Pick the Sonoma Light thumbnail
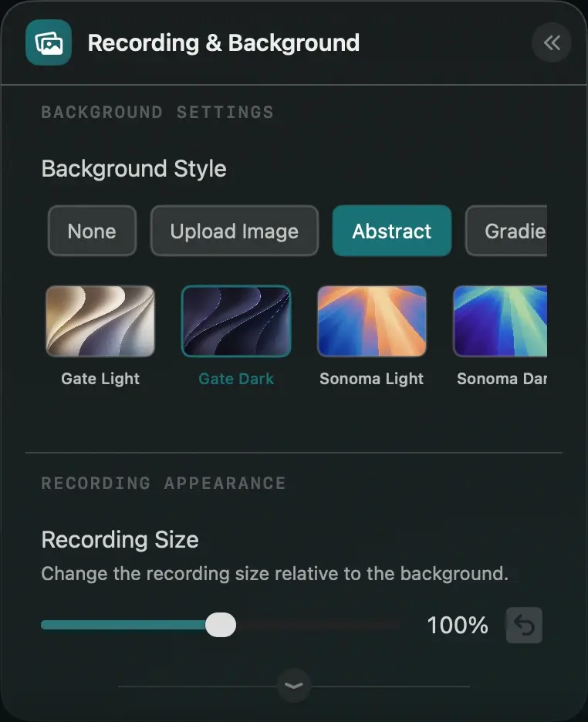588x722 pixels. pos(372,321)
